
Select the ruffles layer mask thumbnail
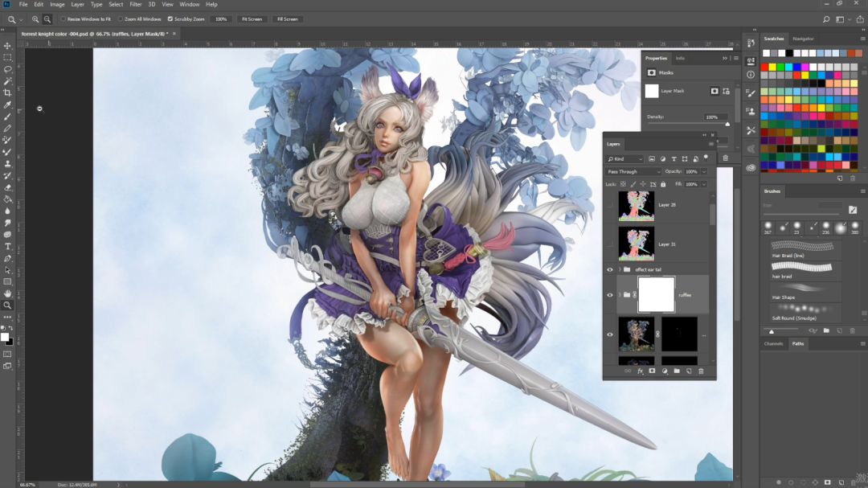pyautogui.click(x=656, y=295)
